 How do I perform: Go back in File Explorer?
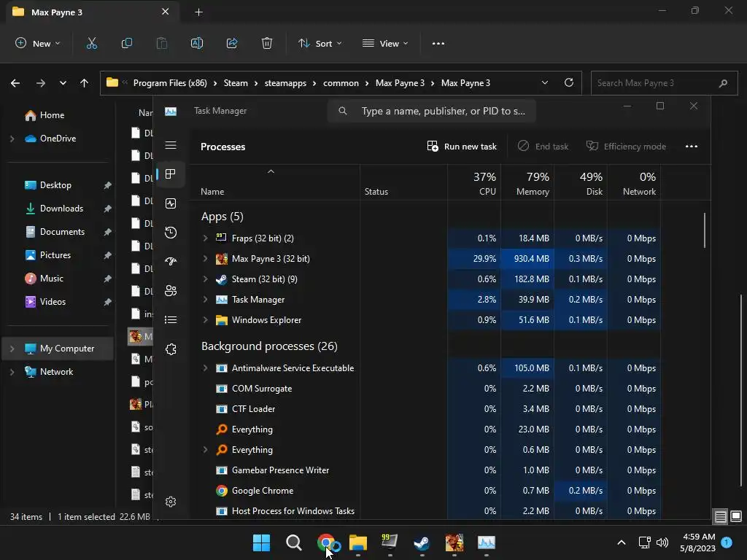click(15, 83)
